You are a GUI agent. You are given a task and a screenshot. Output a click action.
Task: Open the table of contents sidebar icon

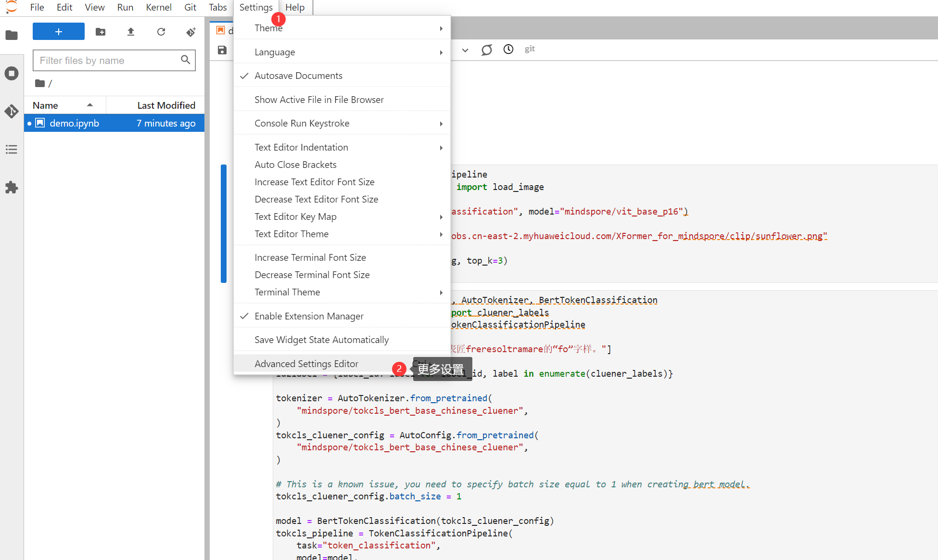point(12,149)
